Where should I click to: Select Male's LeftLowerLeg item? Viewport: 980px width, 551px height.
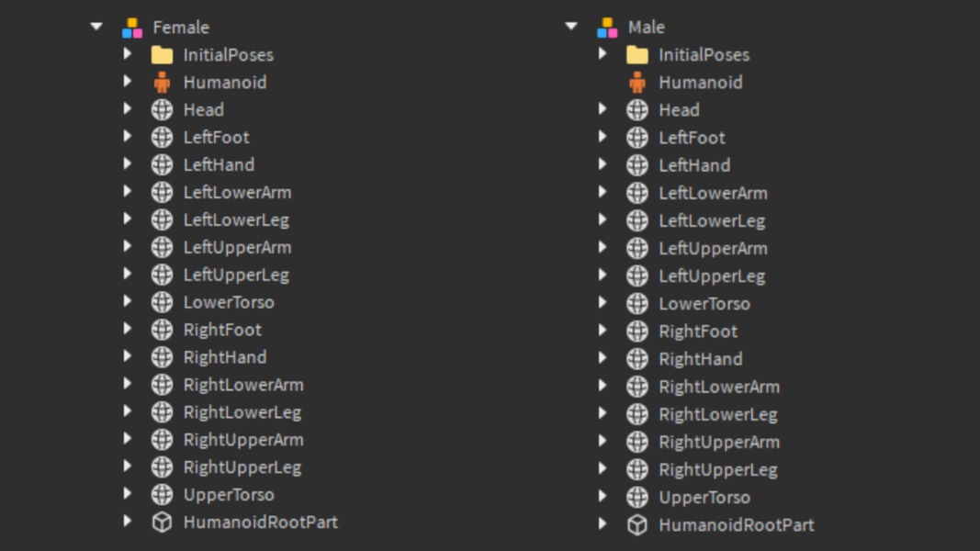tap(711, 220)
